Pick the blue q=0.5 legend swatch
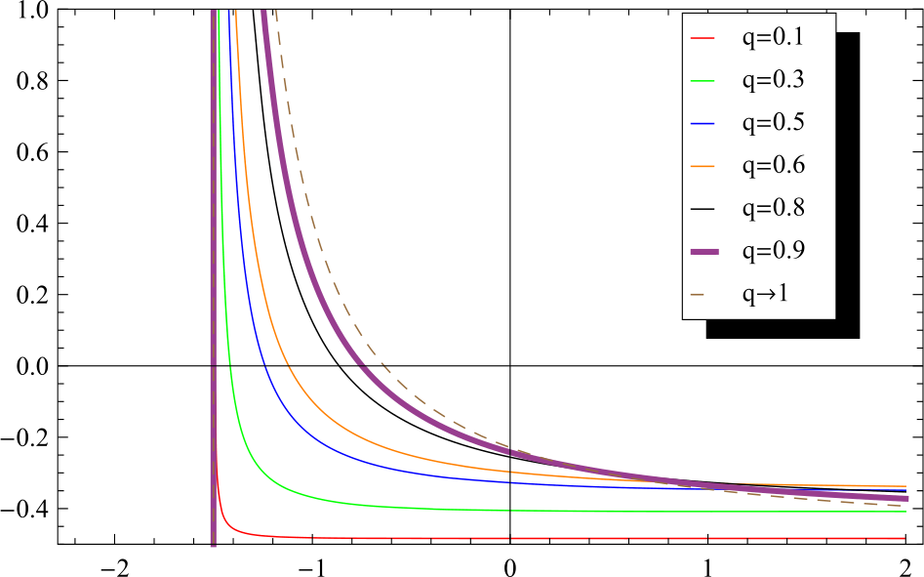The height and width of the screenshot is (577, 924). click(x=704, y=124)
